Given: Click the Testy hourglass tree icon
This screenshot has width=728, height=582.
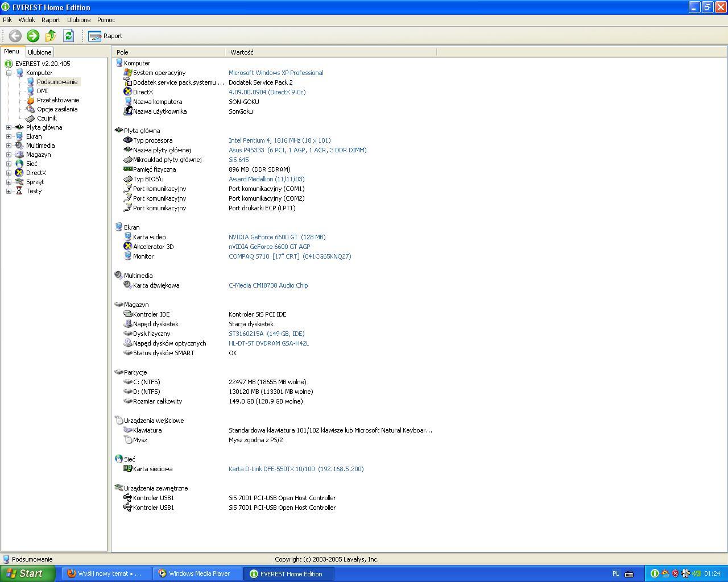Looking at the screenshot, I should tap(19, 191).
